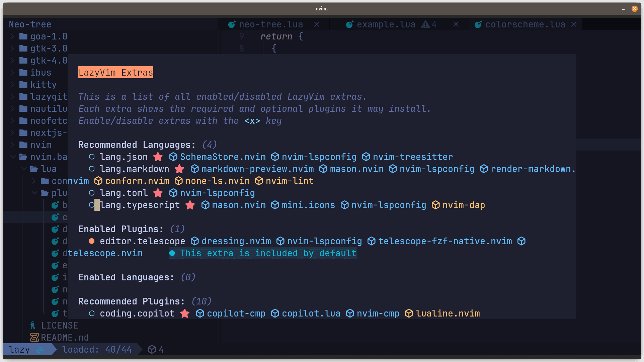Viewport: 644px width, 362px height.
Task: Toggle the lang.toml extra circle
Action: pos(92,193)
